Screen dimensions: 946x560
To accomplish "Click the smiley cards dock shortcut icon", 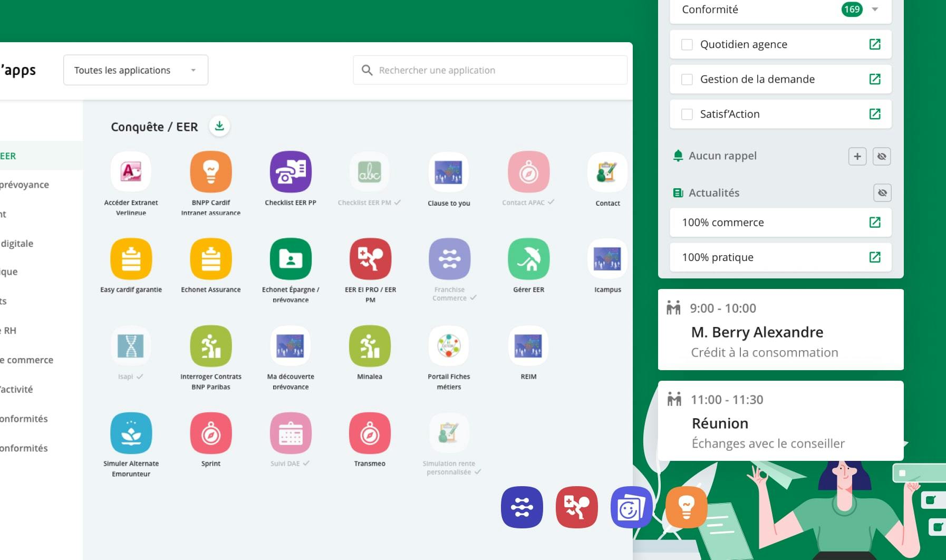I will pyautogui.click(x=631, y=507).
